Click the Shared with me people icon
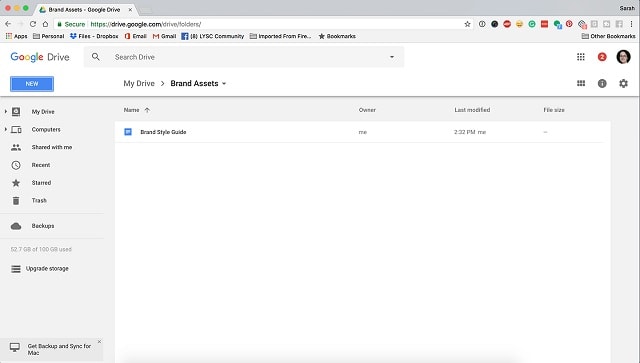This screenshot has width=640, height=363. 16,147
